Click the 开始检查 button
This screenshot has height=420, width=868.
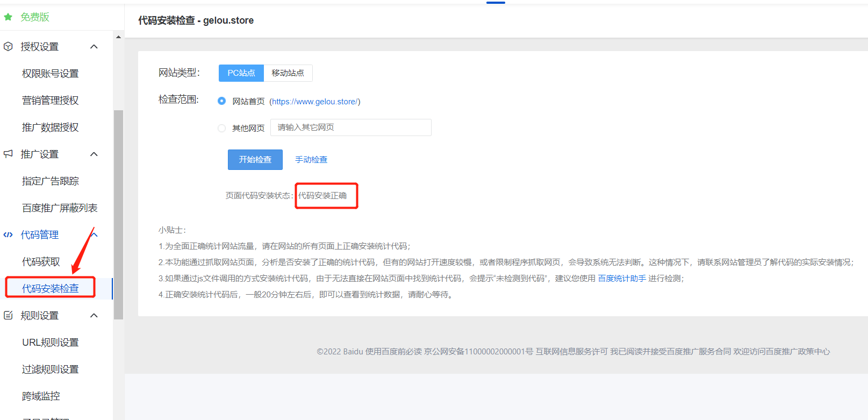pos(255,160)
